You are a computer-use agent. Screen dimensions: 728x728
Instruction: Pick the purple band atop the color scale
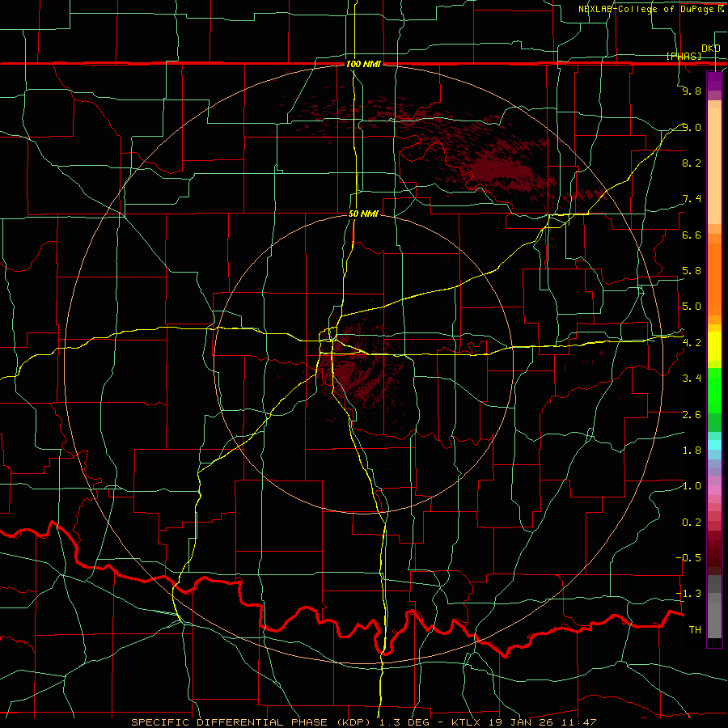(714, 81)
